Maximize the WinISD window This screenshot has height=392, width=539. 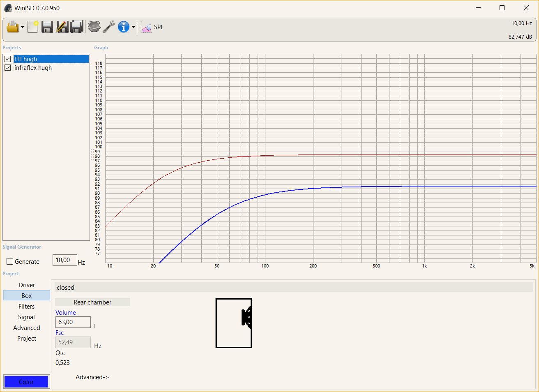click(x=502, y=8)
